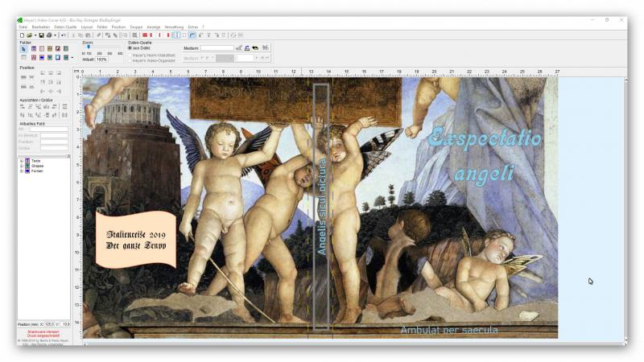Select Heyer's Video-Organizer radio option
The image size is (644, 362).
(x=130, y=60)
